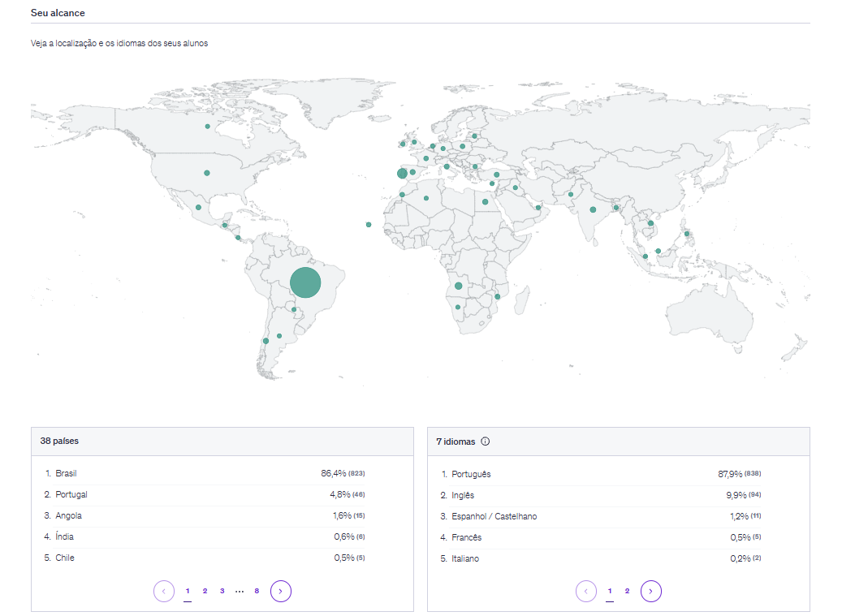The height and width of the screenshot is (616, 842).
Task: Click the 38 países panel header
Action: tap(222, 441)
